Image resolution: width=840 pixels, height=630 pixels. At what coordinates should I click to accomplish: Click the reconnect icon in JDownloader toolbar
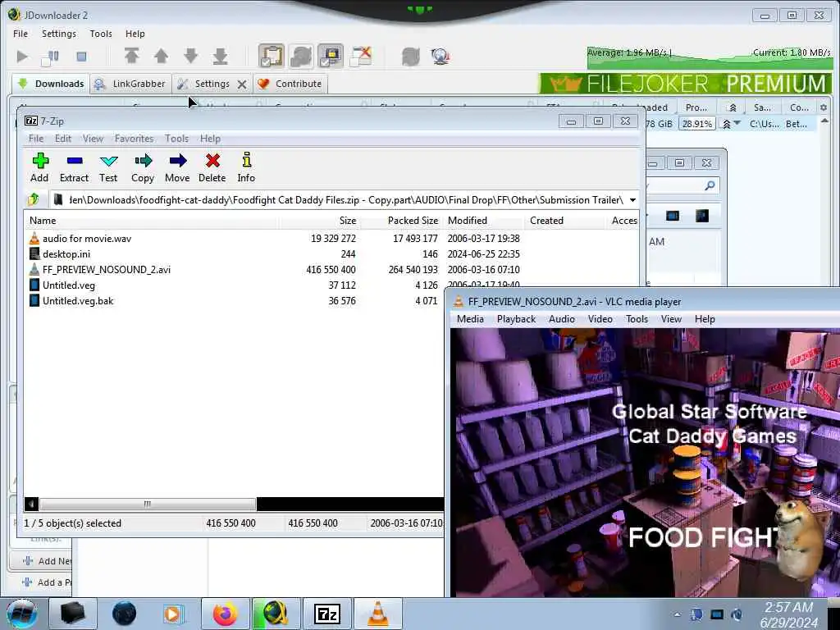[x=410, y=57]
